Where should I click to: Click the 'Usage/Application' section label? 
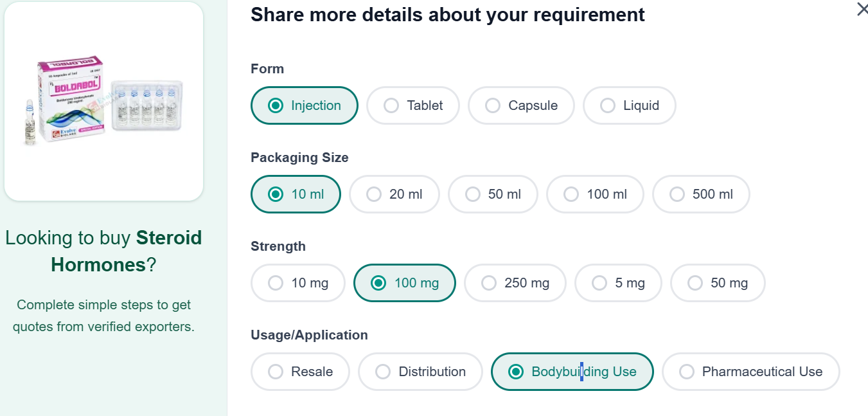[x=309, y=335]
